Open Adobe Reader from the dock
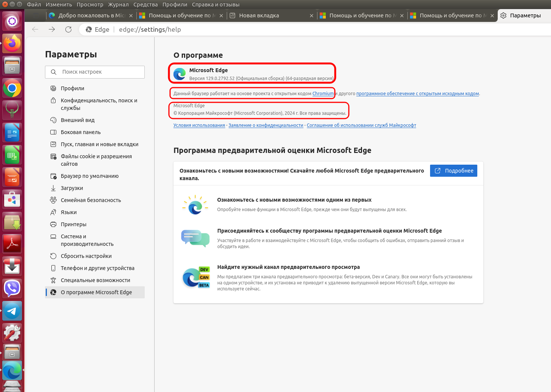The height and width of the screenshot is (392, 551). click(12, 244)
